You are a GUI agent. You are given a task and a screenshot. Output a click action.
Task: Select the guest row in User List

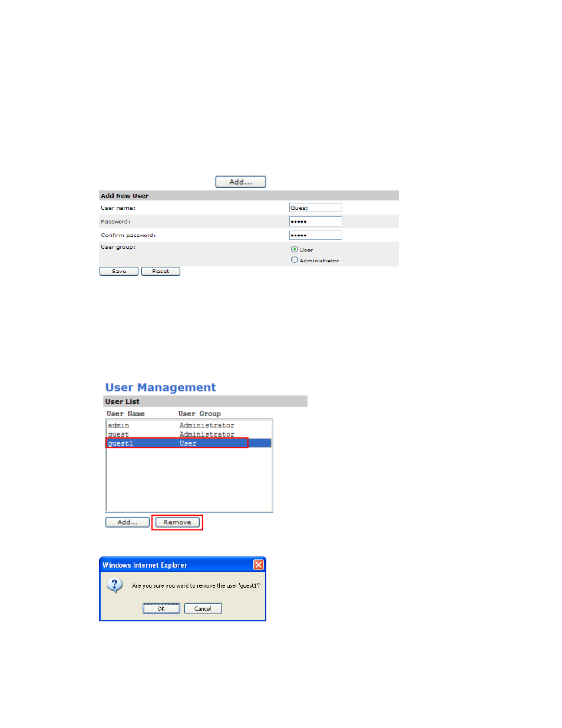coord(189,434)
